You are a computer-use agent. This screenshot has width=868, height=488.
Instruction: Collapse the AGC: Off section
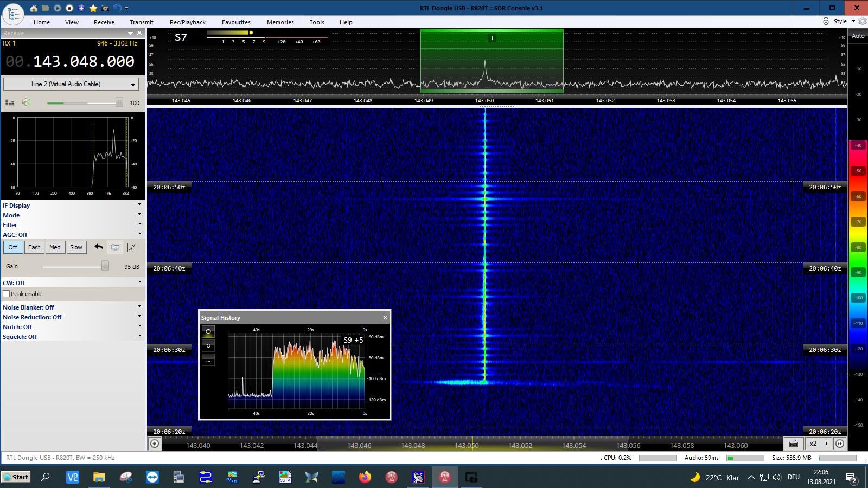pyautogui.click(x=73, y=235)
